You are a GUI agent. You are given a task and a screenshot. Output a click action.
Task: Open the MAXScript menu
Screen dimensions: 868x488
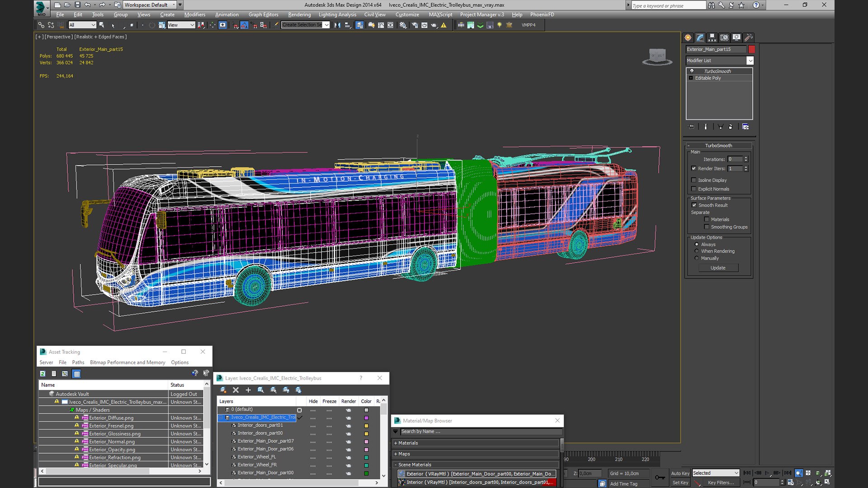click(440, 14)
